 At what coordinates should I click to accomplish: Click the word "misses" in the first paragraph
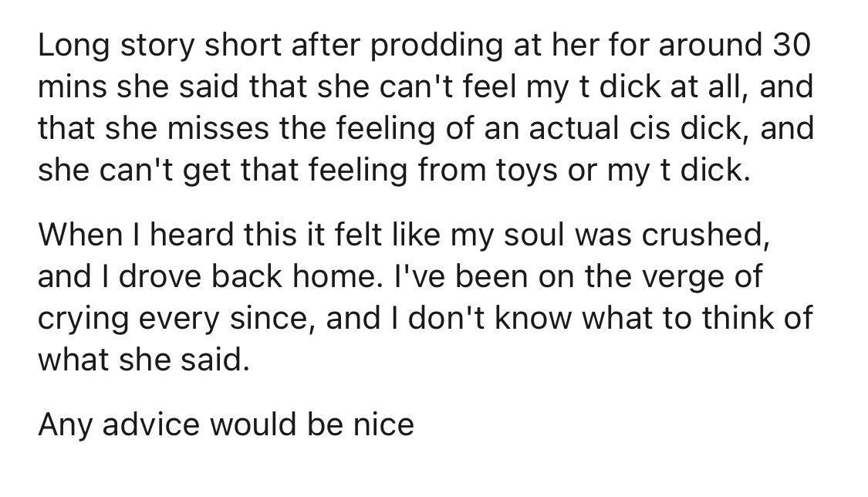[x=218, y=128]
